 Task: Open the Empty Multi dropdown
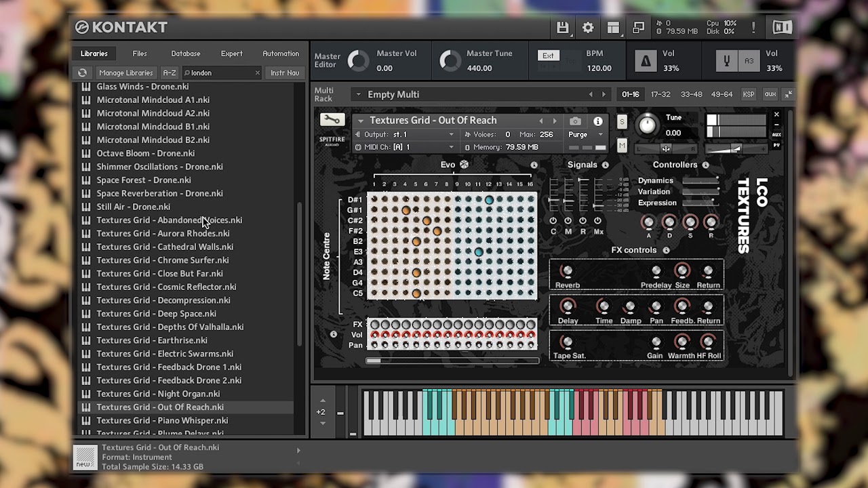359,94
